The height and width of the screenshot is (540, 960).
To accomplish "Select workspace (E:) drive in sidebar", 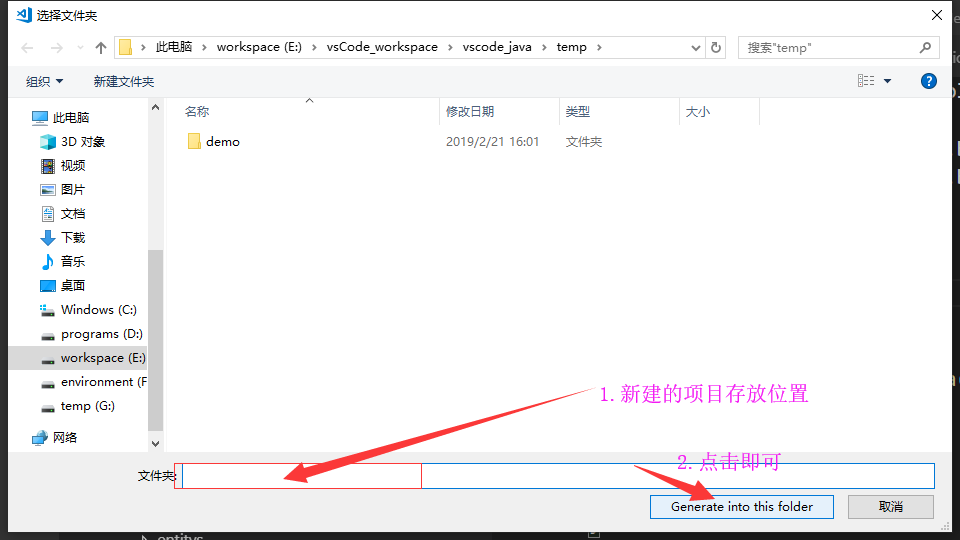I will pos(78,358).
